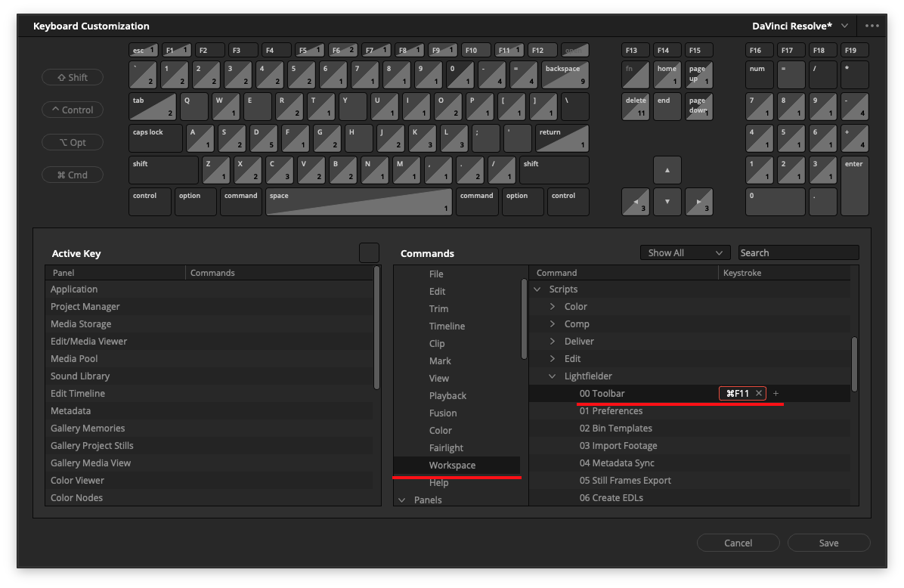Screen dimensions: 904x588
Task: Select the F19 key
Action: [x=854, y=50]
